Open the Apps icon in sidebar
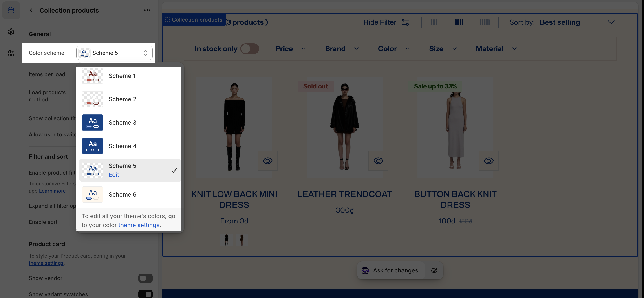Viewport: 644px width, 298px height. [x=11, y=53]
